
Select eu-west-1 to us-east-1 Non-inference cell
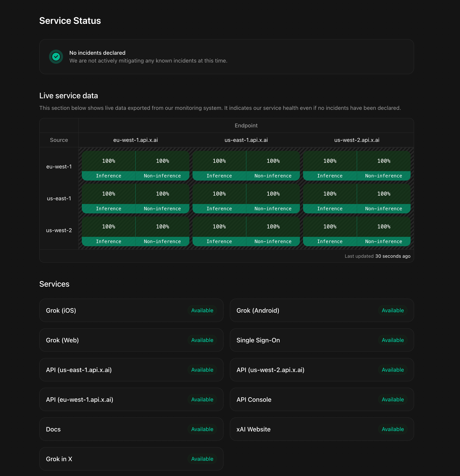click(x=273, y=166)
